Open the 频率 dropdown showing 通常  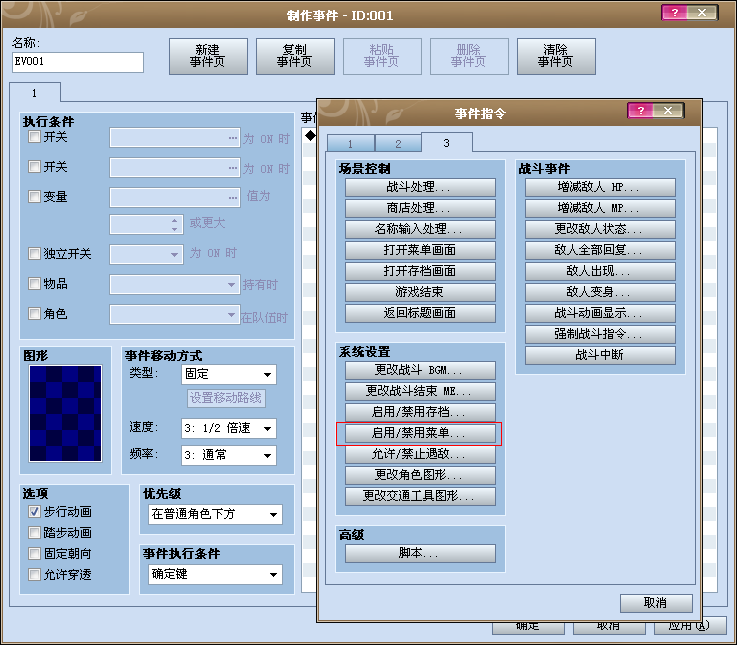[229, 455]
